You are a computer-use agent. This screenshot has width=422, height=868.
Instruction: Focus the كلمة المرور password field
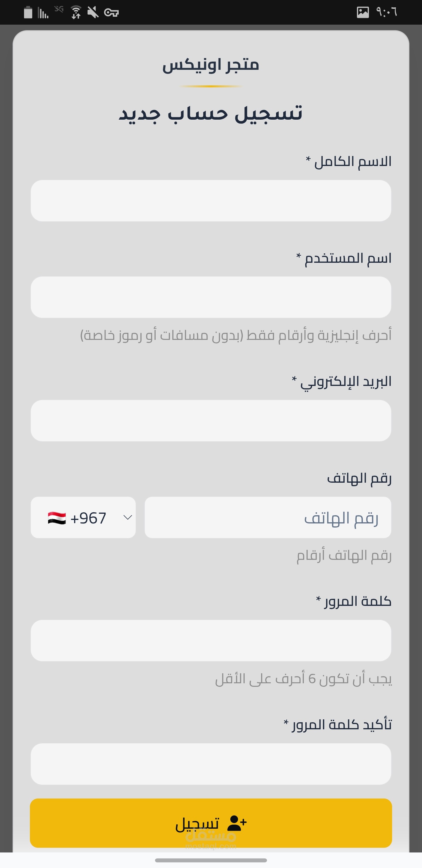[211, 640]
